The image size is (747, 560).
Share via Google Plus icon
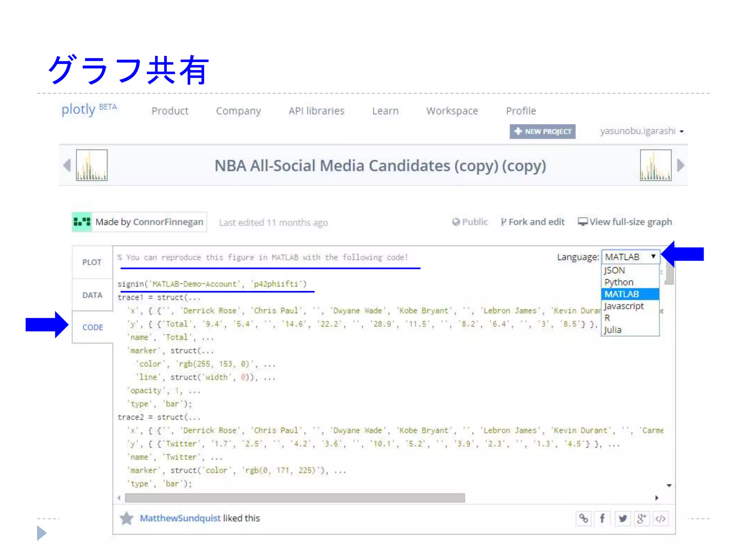[x=642, y=518]
